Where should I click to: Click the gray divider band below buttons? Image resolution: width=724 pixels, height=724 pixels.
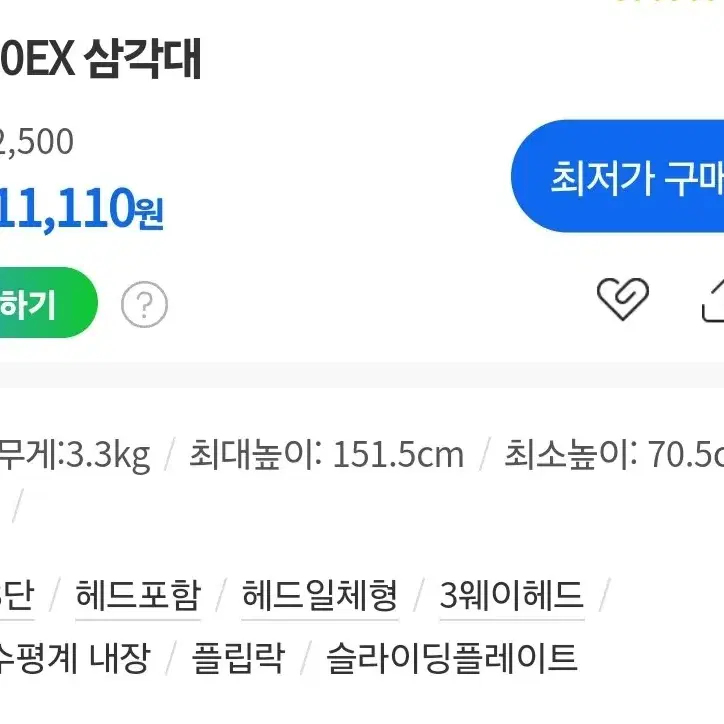click(x=362, y=374)
